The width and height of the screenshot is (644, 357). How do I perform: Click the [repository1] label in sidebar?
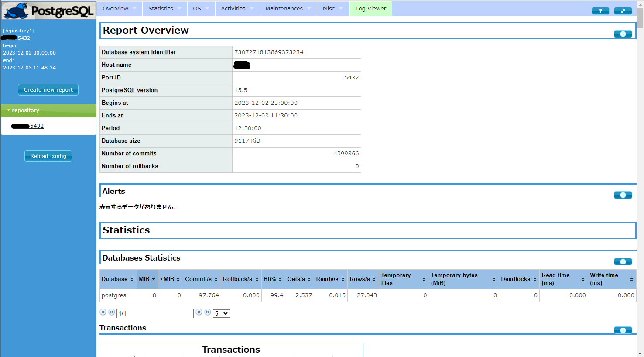pyautogui.click(x=19, y=31)
